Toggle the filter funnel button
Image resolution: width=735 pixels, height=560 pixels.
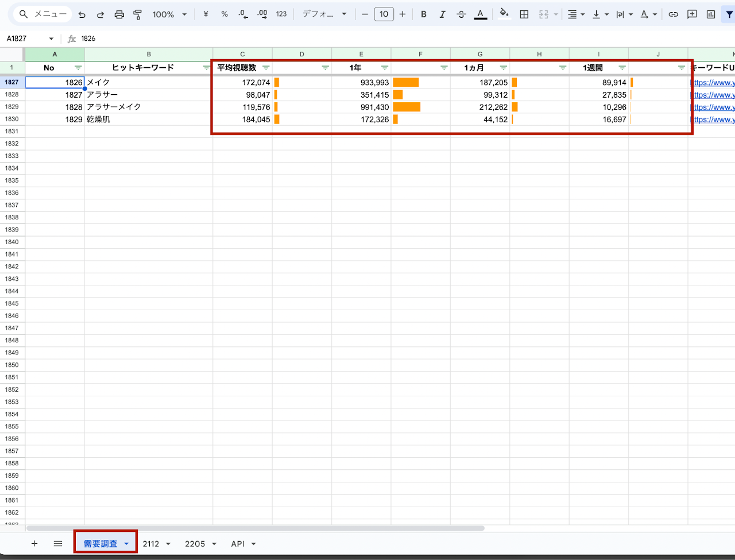point(729,14)
